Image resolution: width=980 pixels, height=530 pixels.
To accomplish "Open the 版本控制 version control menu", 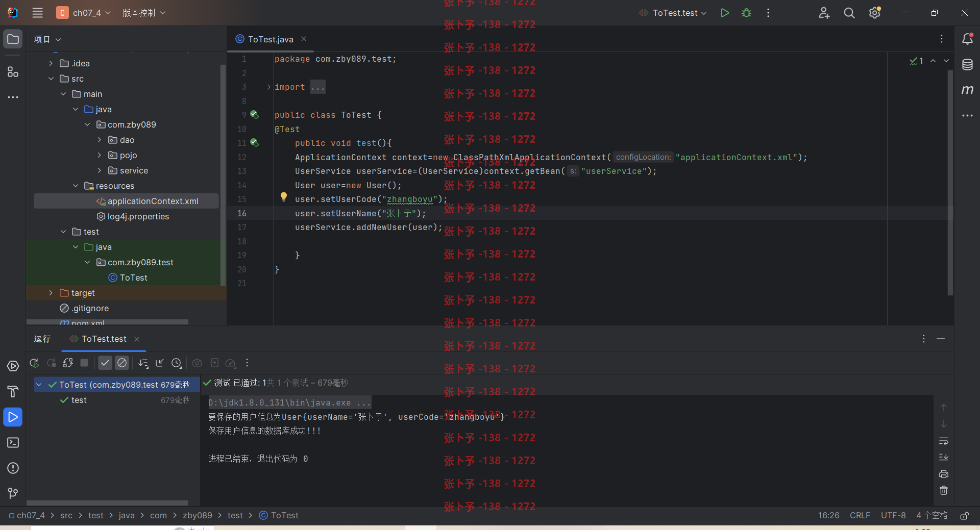I will click(x=144, y=13).
